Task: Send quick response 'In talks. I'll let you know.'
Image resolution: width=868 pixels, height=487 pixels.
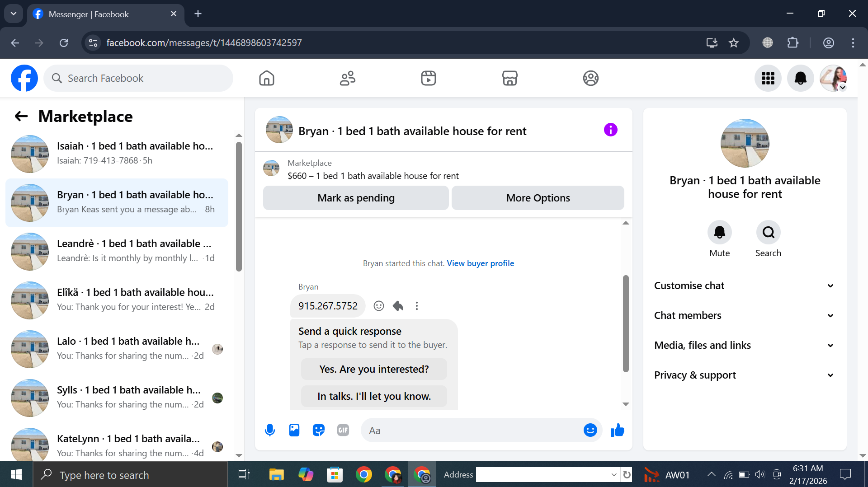Action: (374, 396)
